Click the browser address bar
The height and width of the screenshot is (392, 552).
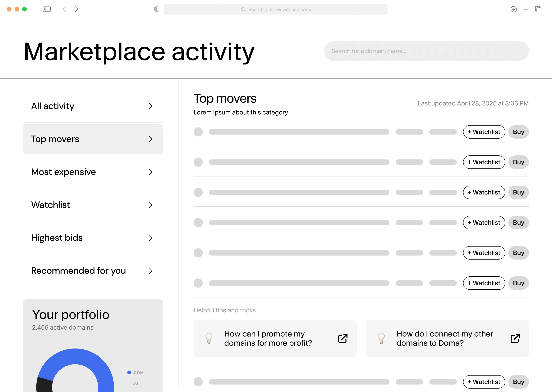click(275, 9)
